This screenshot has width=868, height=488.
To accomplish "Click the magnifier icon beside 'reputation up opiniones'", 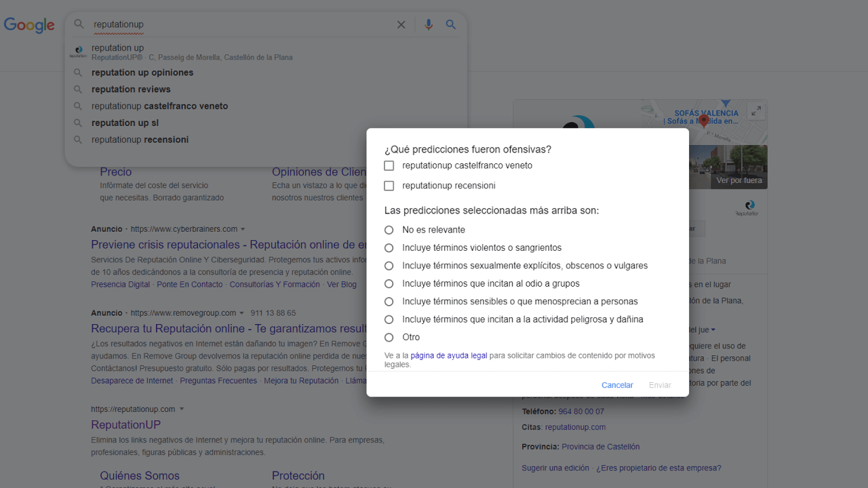I will [x=77, y=73].
